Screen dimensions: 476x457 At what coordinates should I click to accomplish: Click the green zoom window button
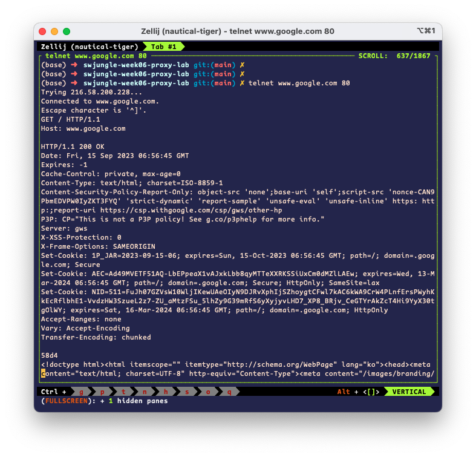67,31
